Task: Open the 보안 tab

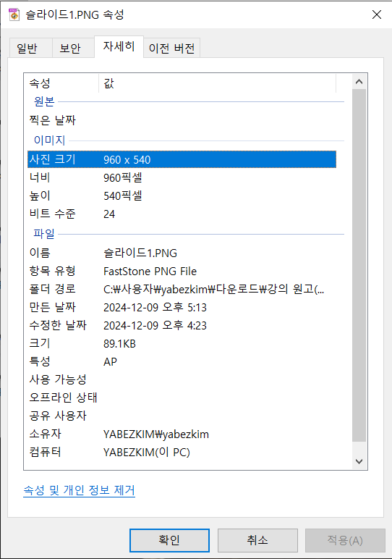Action: [x=73, y=48]
